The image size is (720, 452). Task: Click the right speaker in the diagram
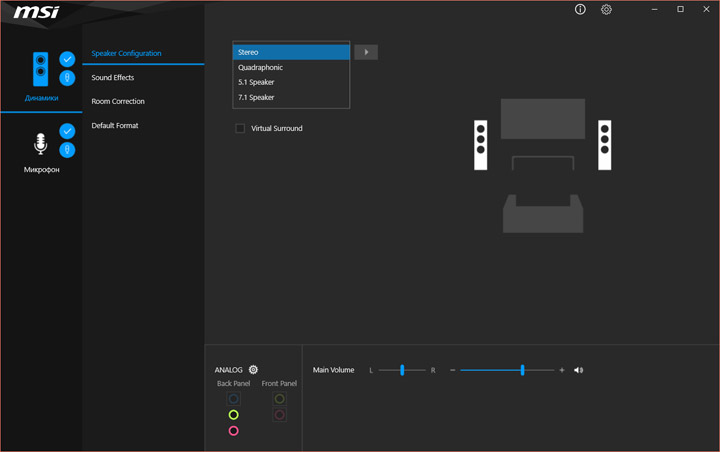pyautogui.click(x=604, y=145)
